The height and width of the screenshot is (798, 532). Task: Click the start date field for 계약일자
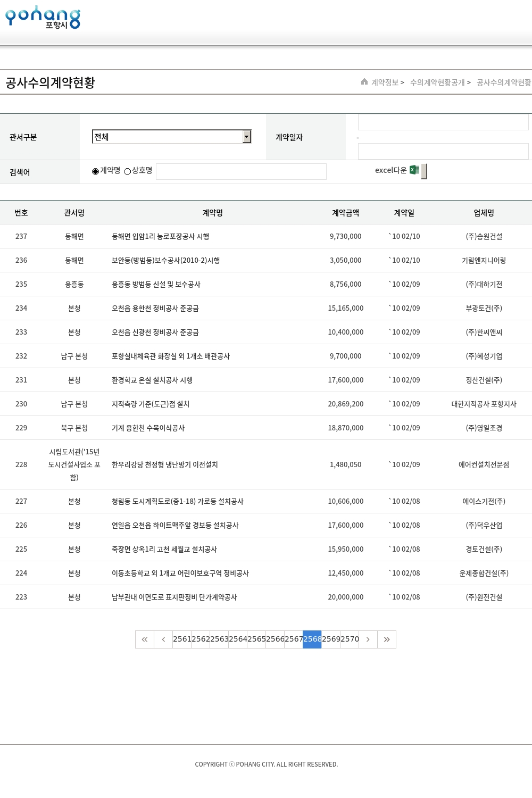tap(443, 122)
